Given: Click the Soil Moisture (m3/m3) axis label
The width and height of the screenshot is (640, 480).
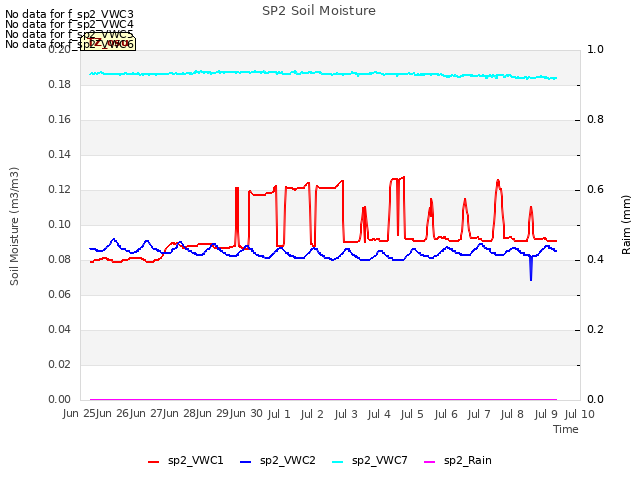Looking at the screenshot, I should click(14, 226).
